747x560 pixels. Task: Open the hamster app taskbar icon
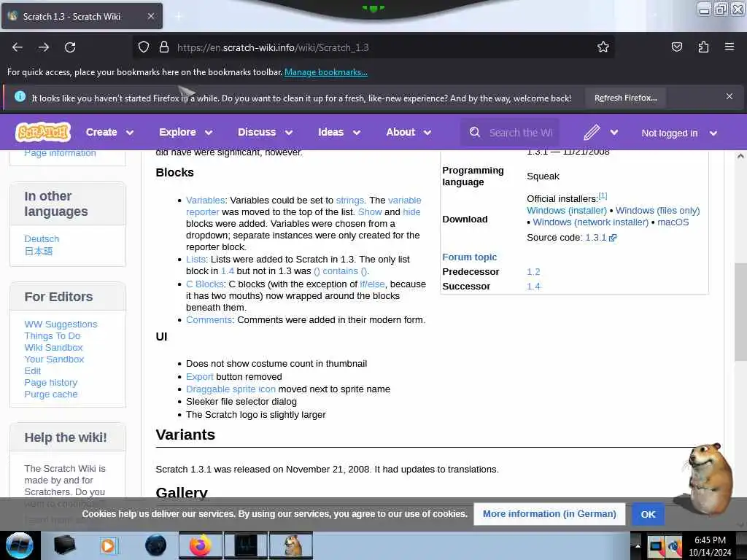(292, 545)
